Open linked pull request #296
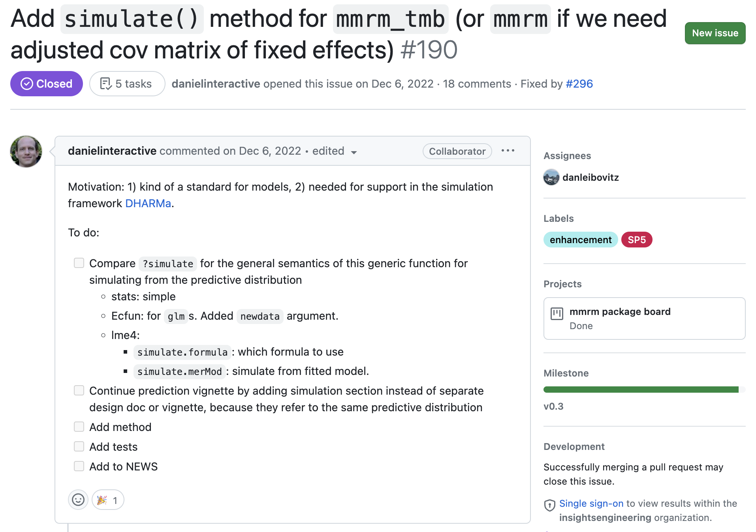This screenshot has height=532, width=756. tap(579, 84)
